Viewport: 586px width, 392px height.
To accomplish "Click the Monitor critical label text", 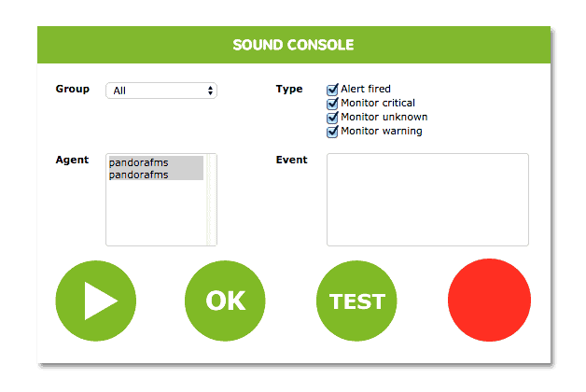I will (378, 103).
